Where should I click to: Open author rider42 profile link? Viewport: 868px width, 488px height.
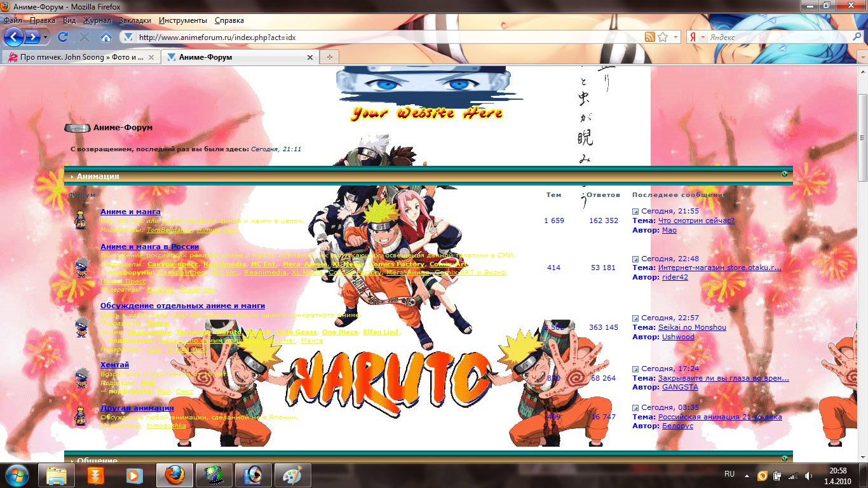(x=675, y=277)
